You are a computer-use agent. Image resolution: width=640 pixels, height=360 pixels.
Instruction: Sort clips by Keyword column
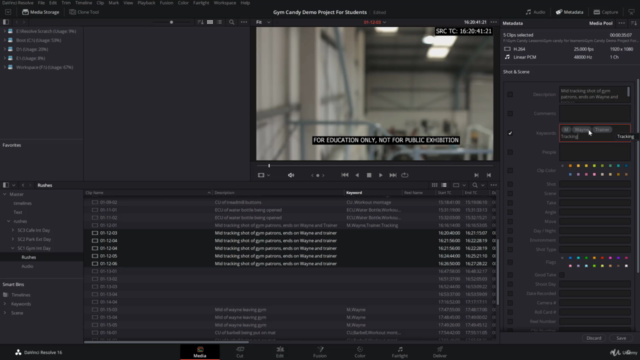pyautogui.click(x=354, y=193)
